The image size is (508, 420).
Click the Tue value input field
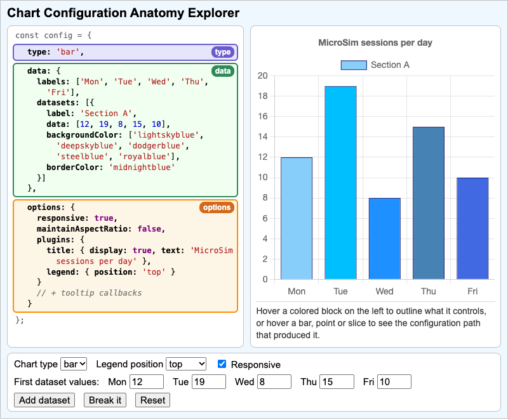coord(209,382)
